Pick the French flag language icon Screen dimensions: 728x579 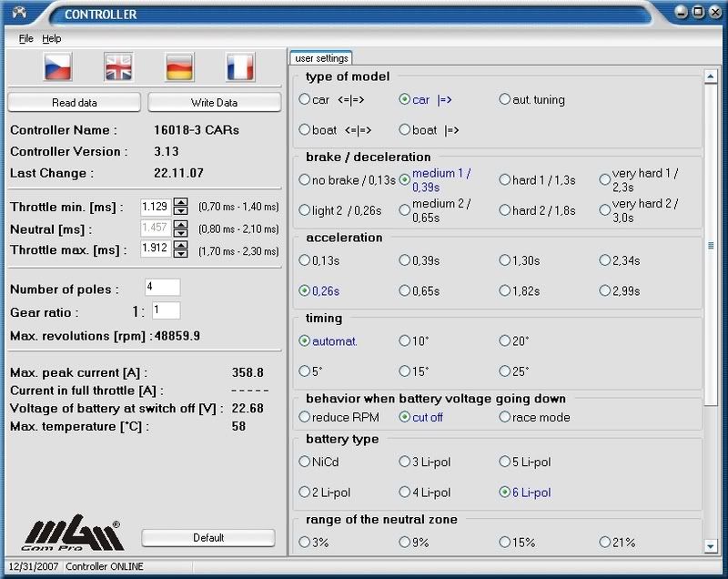click(x=240, y=66)
